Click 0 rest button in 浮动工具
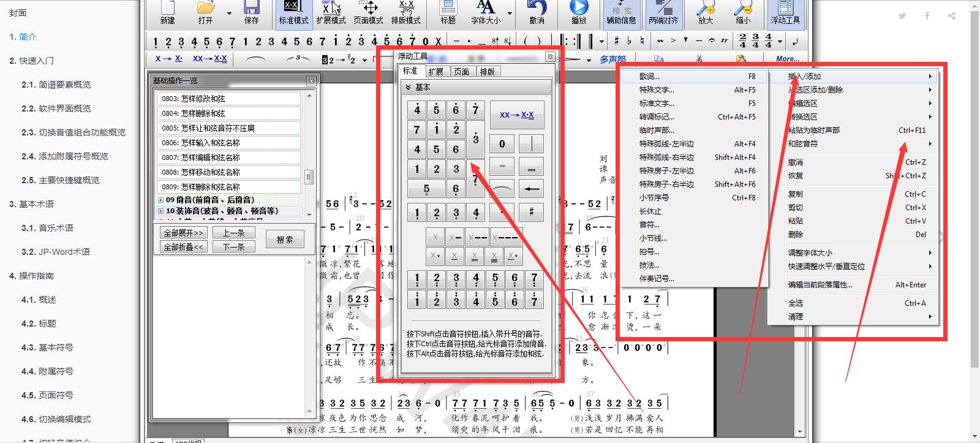 [x=502, y=144]
